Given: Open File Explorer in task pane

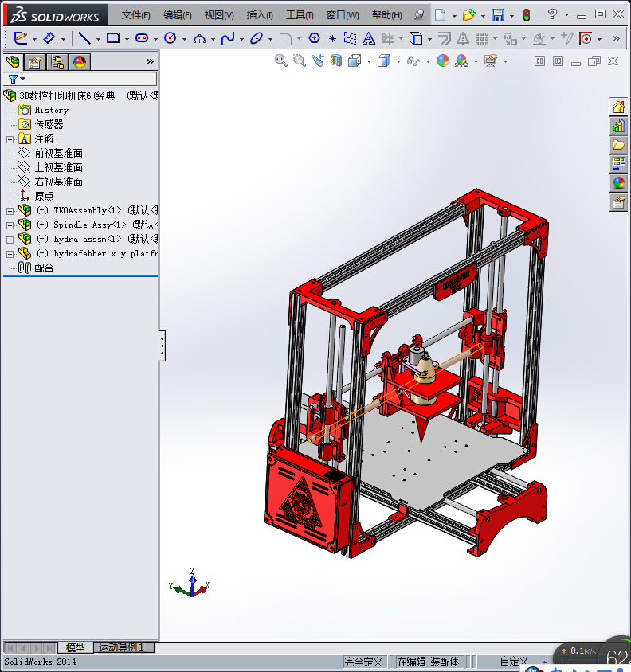Looking at the screenshot, I should [618, 145].
